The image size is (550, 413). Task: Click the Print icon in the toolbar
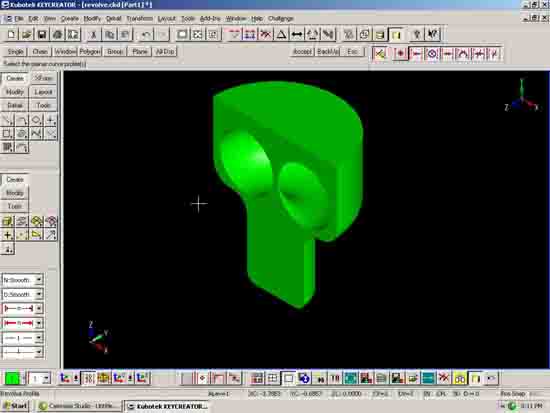click(58, 34)
